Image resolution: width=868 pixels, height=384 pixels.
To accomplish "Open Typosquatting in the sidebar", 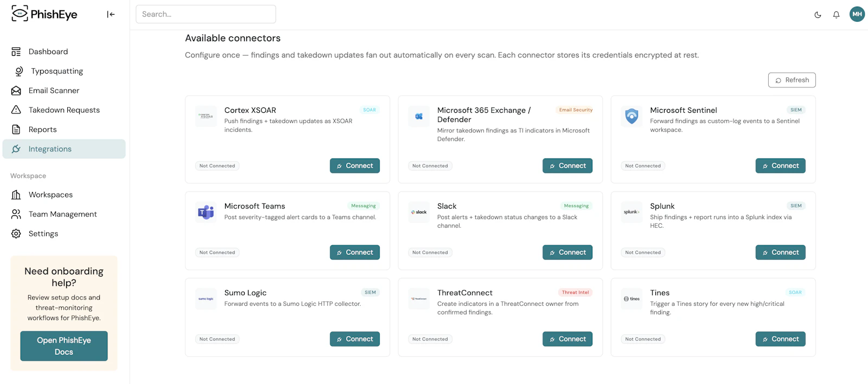I will [64, 71].
